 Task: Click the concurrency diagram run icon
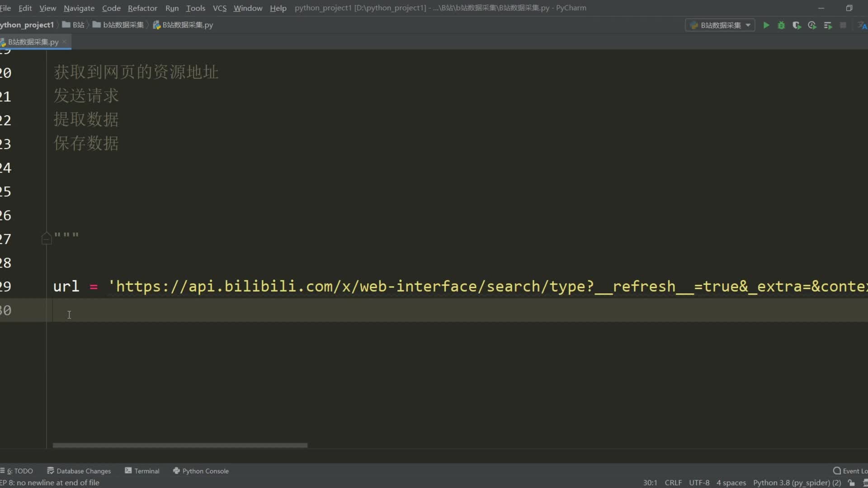pos(828,25)
